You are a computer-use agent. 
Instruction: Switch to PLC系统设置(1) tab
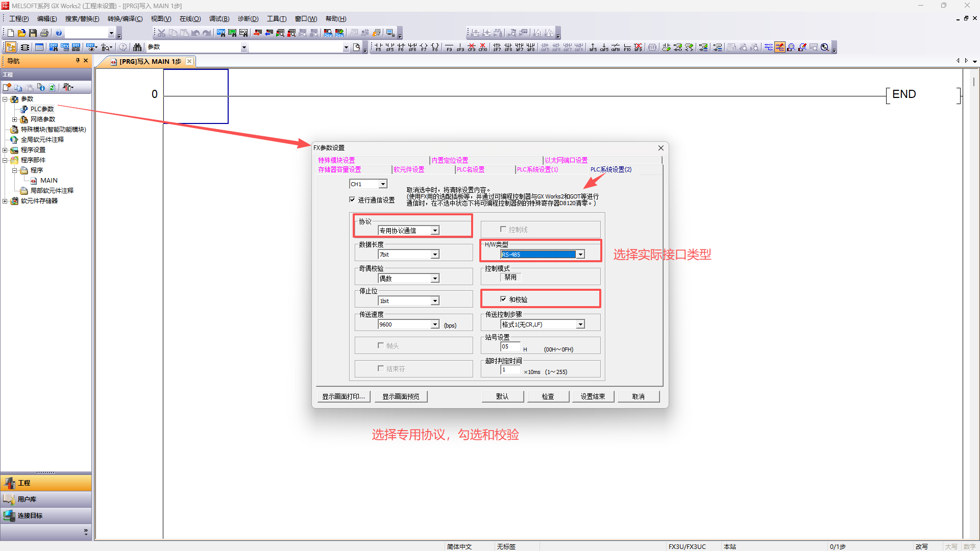(537, 169)
